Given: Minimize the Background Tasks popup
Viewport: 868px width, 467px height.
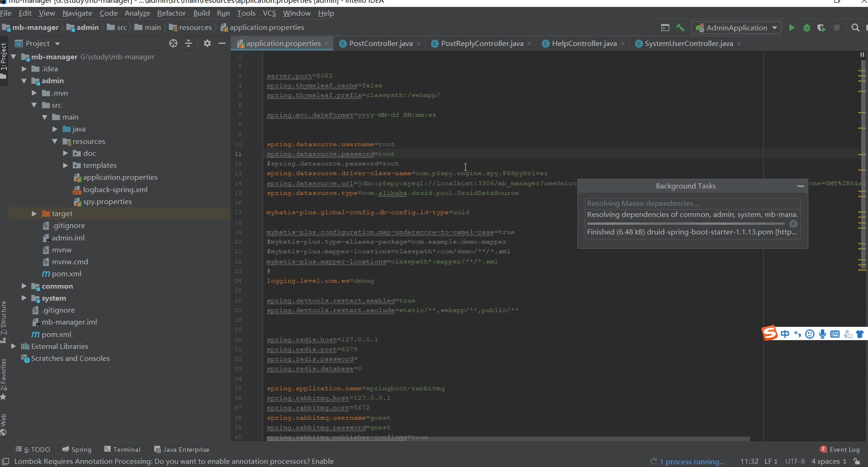Looking at the screenshot, I should (x=800, y=186).
